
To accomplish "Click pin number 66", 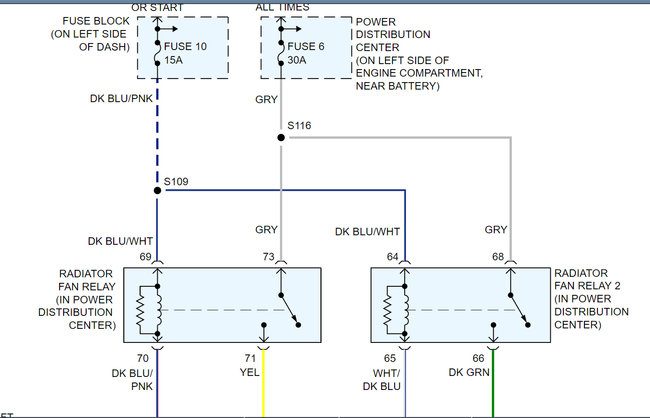I will point(478,358).
